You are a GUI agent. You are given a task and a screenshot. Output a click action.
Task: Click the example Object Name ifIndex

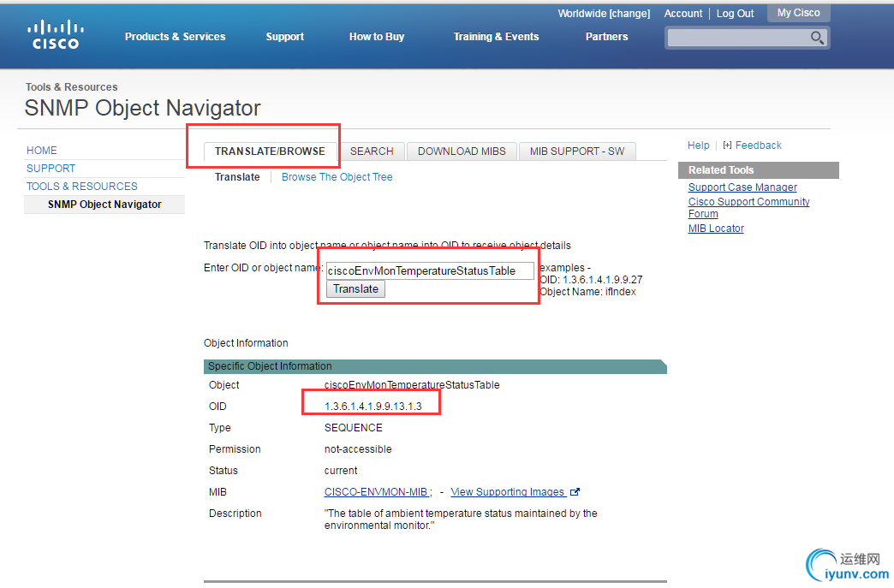(621, 292)
